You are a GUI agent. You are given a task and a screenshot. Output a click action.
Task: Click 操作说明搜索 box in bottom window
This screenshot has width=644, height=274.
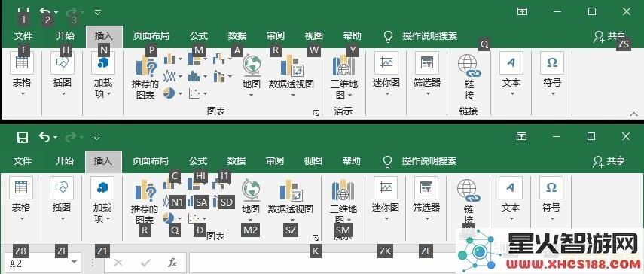coord(429,161)
